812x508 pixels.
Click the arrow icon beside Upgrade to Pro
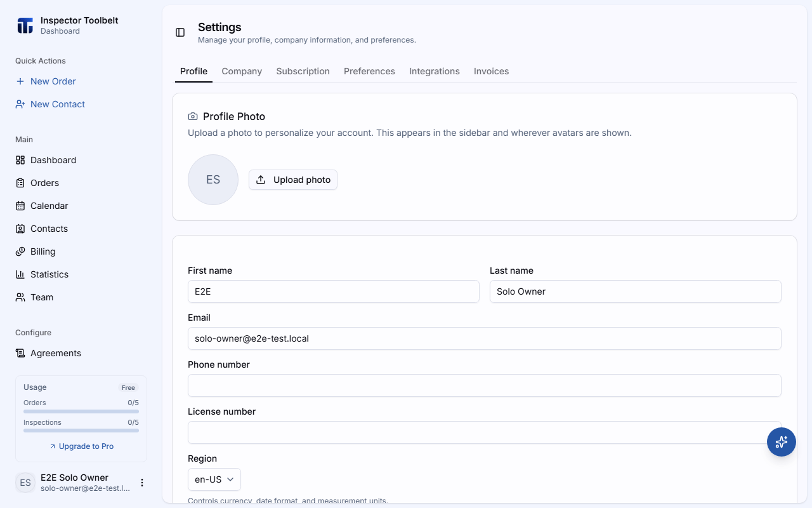point(53,446)
